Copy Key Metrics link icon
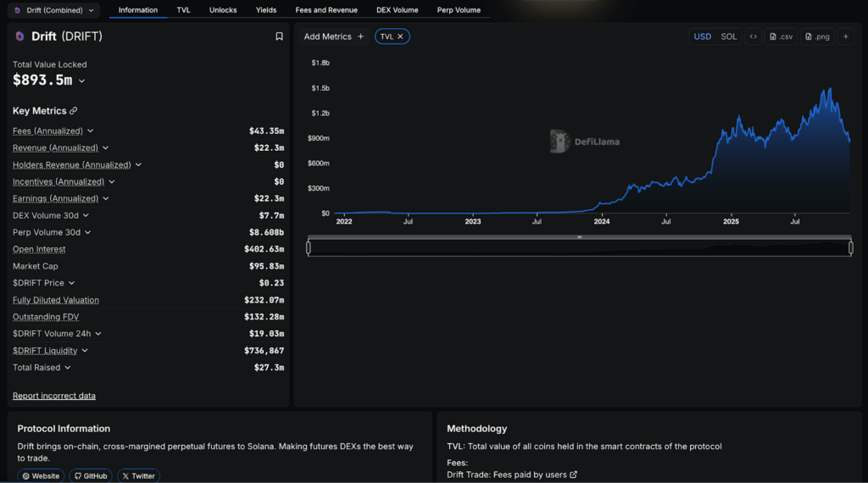Screen dimensions: 868x483 [73, 111]
